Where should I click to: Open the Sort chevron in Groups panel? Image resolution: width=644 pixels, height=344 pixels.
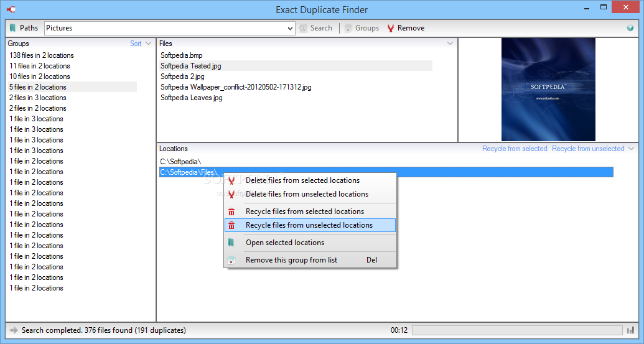[x=148, y=44]
